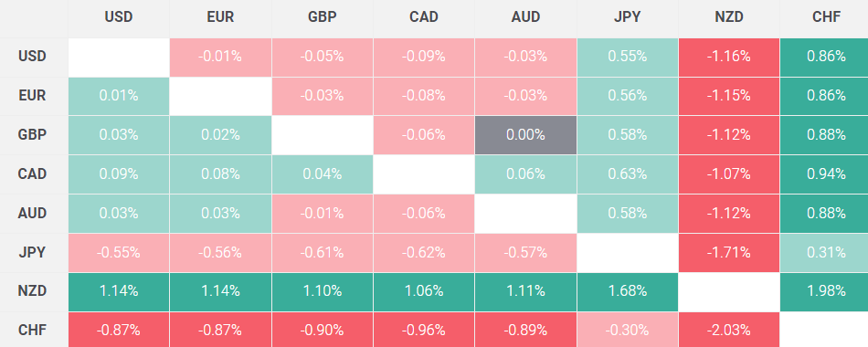Click the 0.31% JPY/CHF cell

(824, 252)
